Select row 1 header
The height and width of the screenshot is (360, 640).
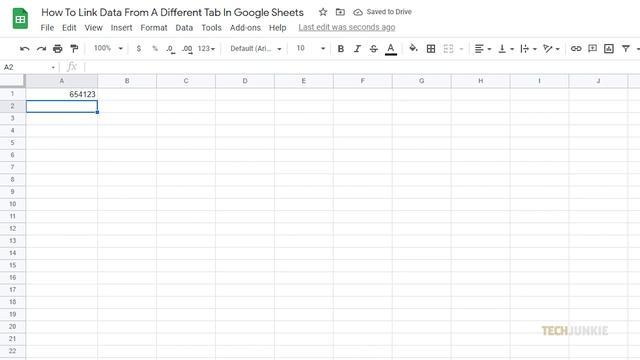click(x=13, y=94)
